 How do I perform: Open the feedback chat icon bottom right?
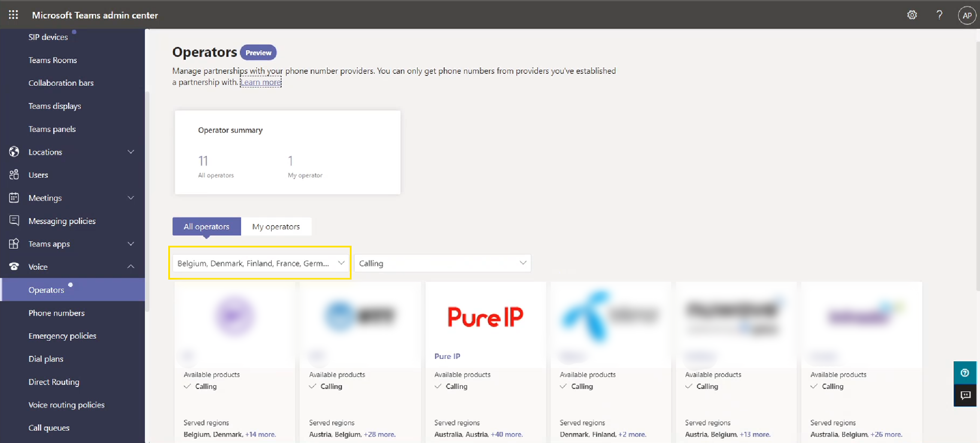[965, 395]
